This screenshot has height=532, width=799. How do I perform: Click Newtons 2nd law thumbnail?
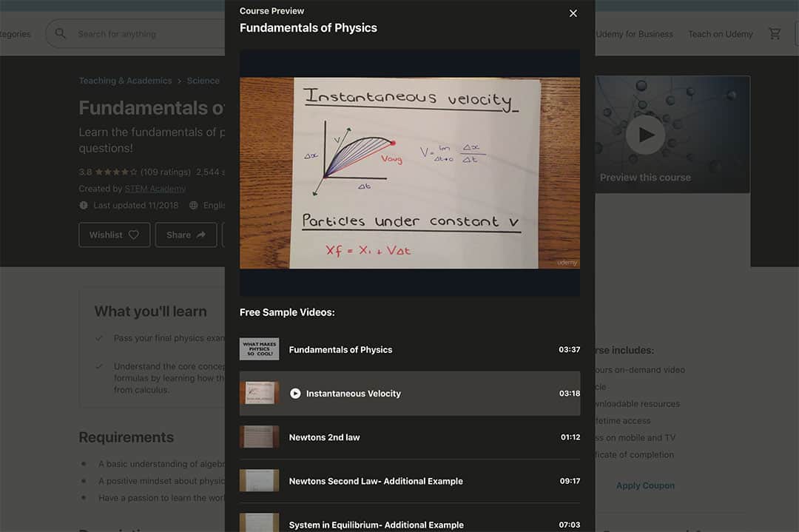(x=260, y=437)
